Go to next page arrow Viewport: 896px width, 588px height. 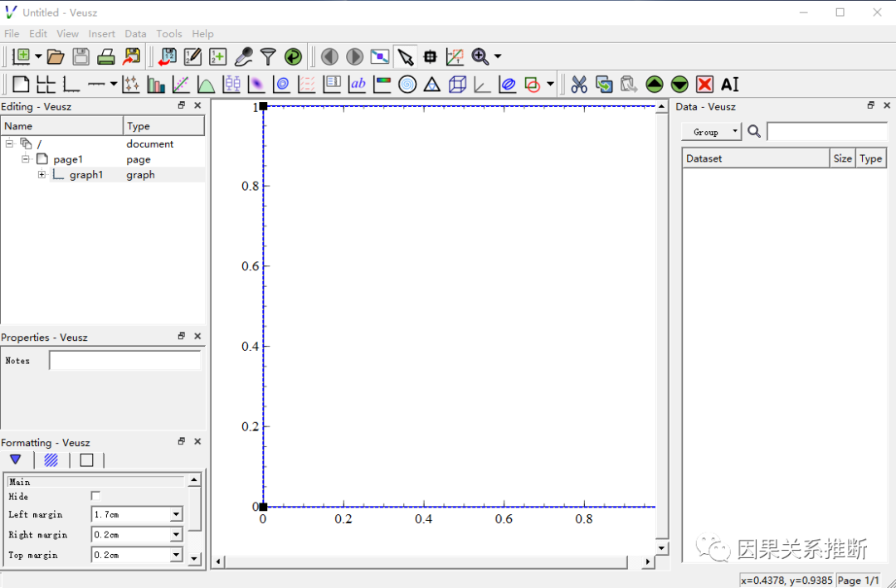point(354,56)
